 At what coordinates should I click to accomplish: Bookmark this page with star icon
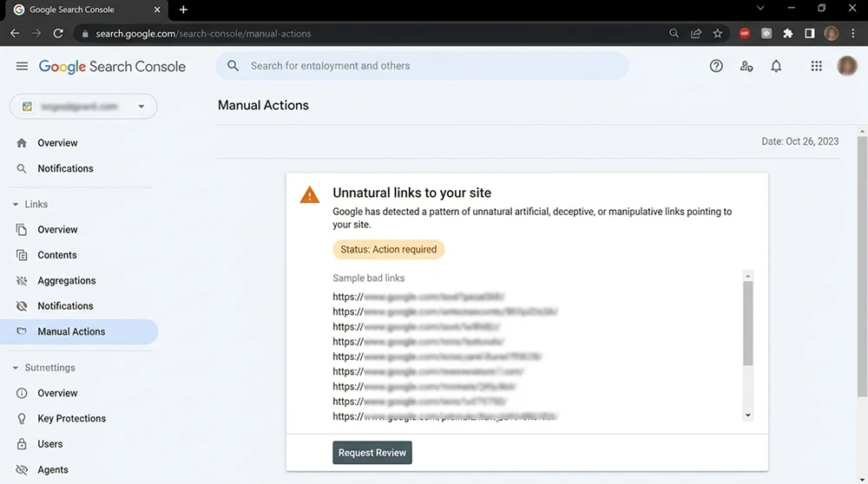click(718, 34)
